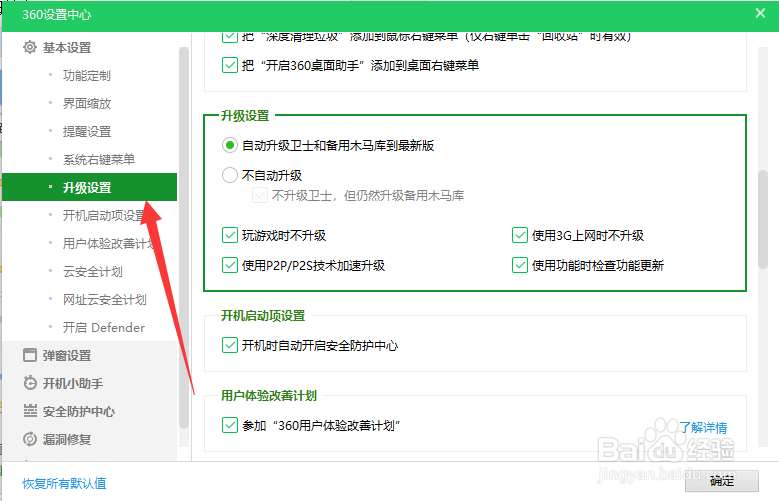This screenshot has width=779, height=501.
Task: Open 开机启动项设置 in the sidebar
Action: coord(104,216)
